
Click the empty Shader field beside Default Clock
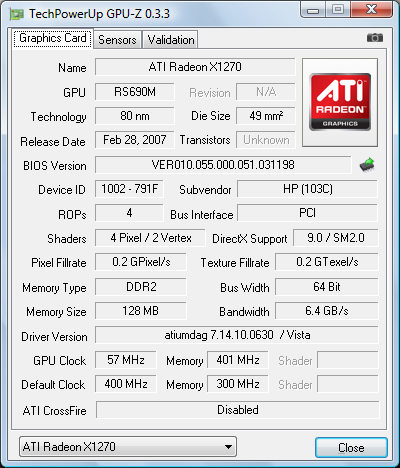pos(348,384)
